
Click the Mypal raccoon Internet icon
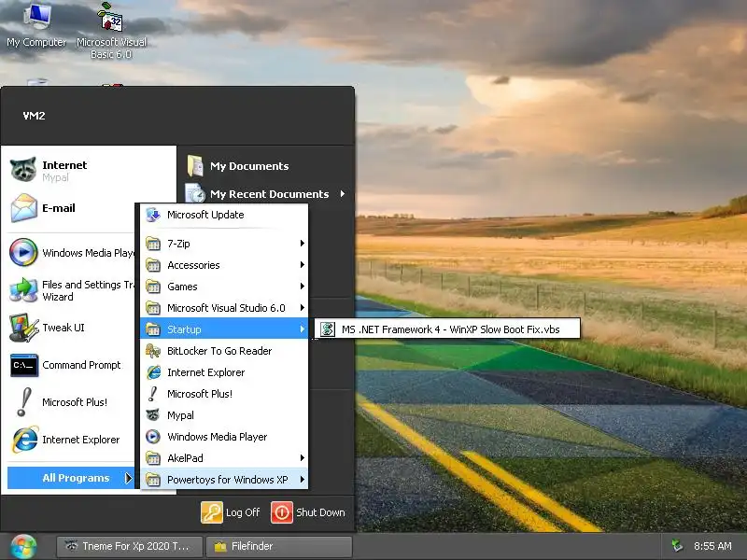[x=22, y=170]
